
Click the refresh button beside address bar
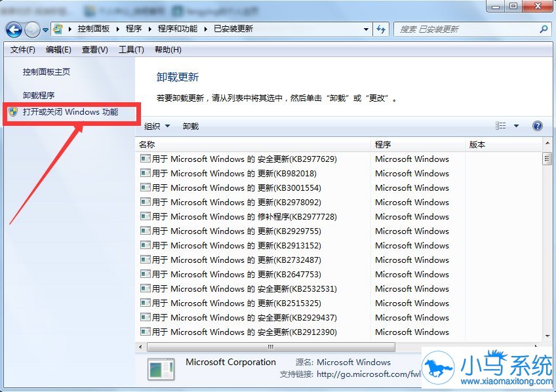tap(381, 29)
